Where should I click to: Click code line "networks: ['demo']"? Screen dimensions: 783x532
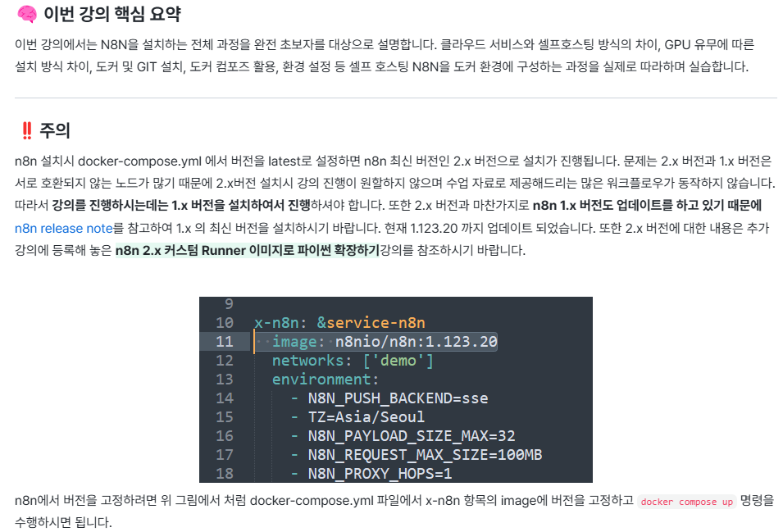coord(353,361)
